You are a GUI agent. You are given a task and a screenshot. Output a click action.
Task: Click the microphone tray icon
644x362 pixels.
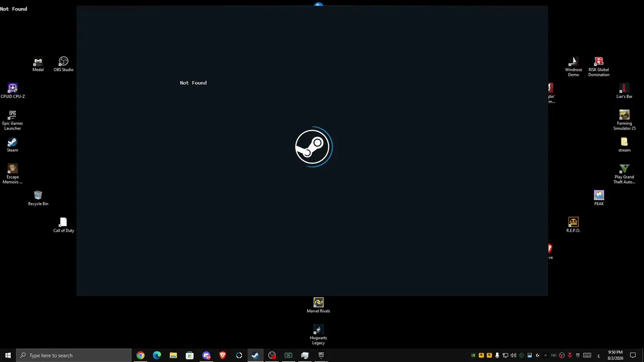click(x=497, y=355)
